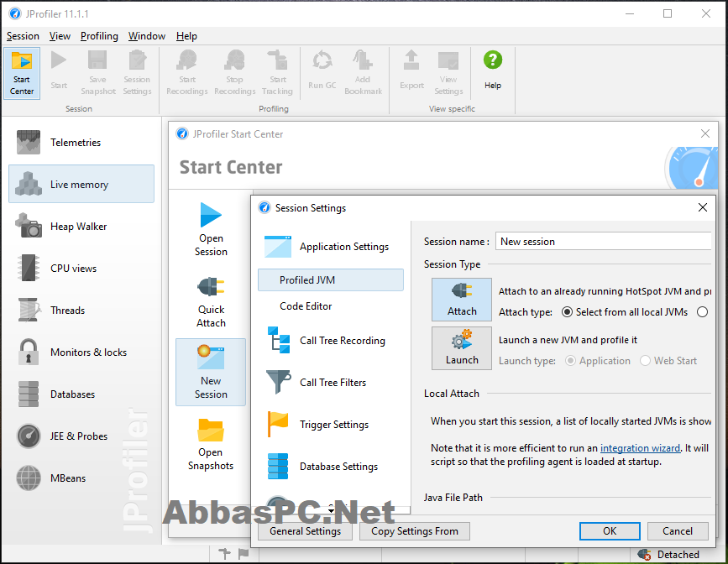Viewport: 728px width, 564px height.
Task: Select the unlabeled attach type radio after local JVMs
Action: click(x=702, y=312)
